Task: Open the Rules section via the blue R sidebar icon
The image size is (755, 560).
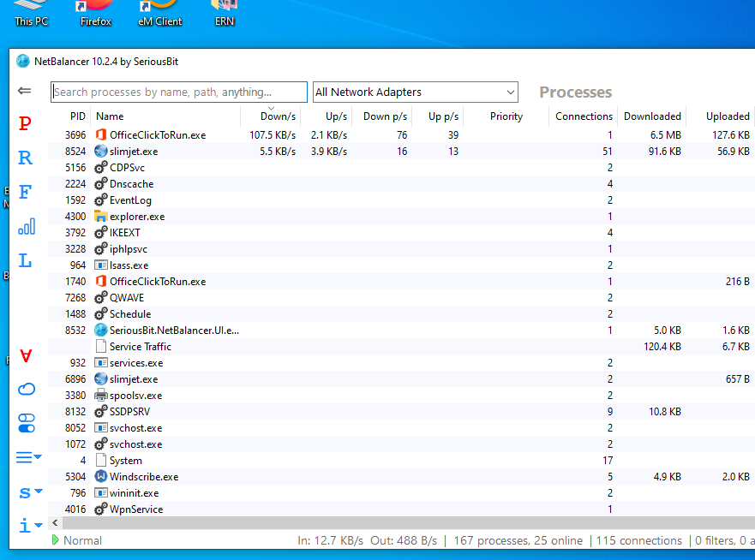Action: pos(25,158)
